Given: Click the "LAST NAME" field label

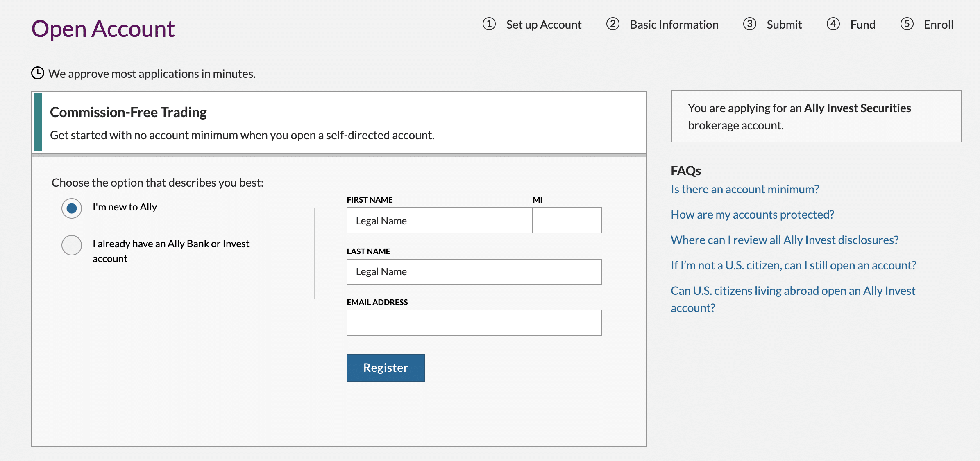Looking at the screenshot, I should tap(368, 251).
